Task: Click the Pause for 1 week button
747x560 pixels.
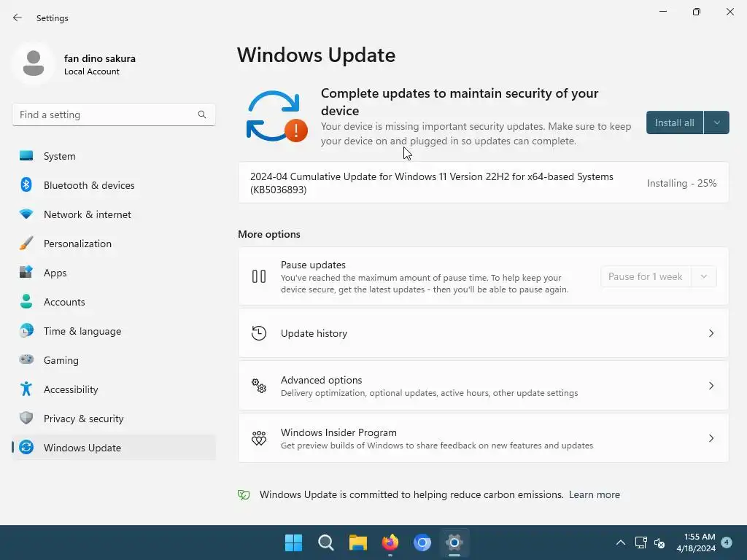Action: (646, 276)
